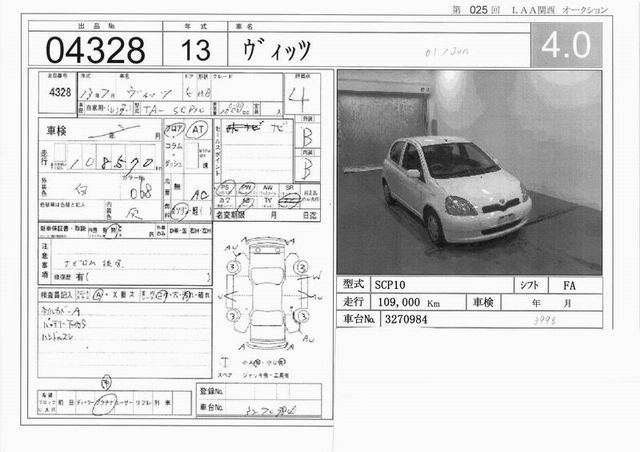
Task: Click the chassis number 3270984
Action: pos(406,319)
